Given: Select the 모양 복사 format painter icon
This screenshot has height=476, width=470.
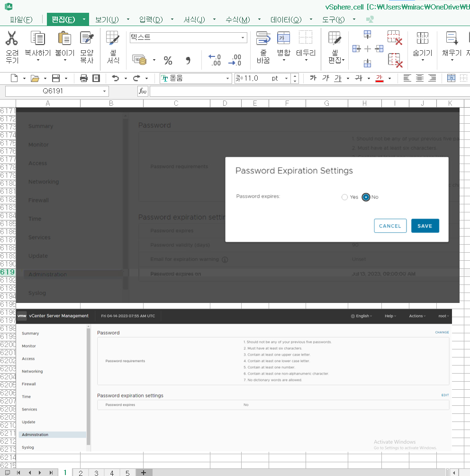Looking at the screenshot, I should [x=87, y=38].
